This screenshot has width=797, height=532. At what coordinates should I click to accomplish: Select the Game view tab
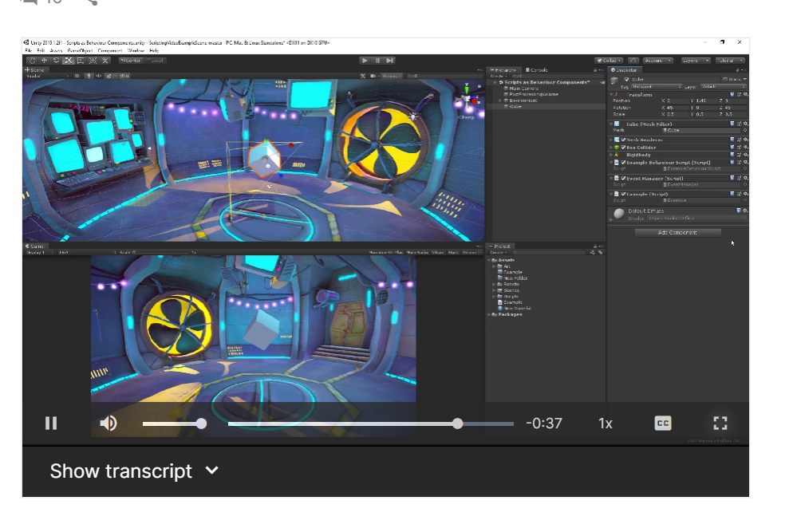[34, 246]
